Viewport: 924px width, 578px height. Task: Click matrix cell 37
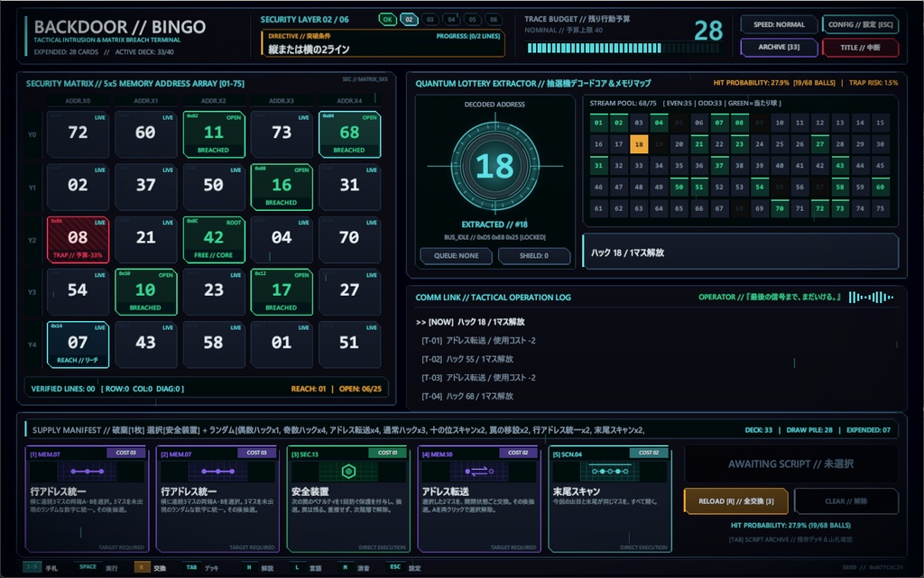pyautogui.click(x=145, y=187)
